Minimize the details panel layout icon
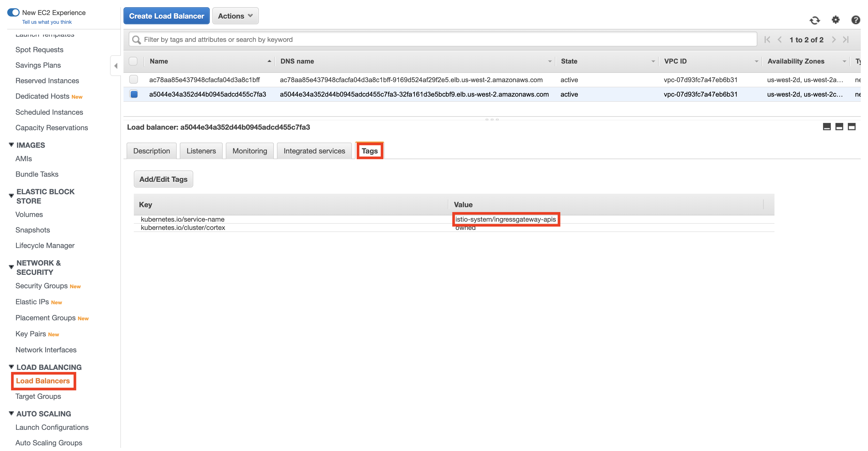The image size is (868, 451). tap(827, 127)
